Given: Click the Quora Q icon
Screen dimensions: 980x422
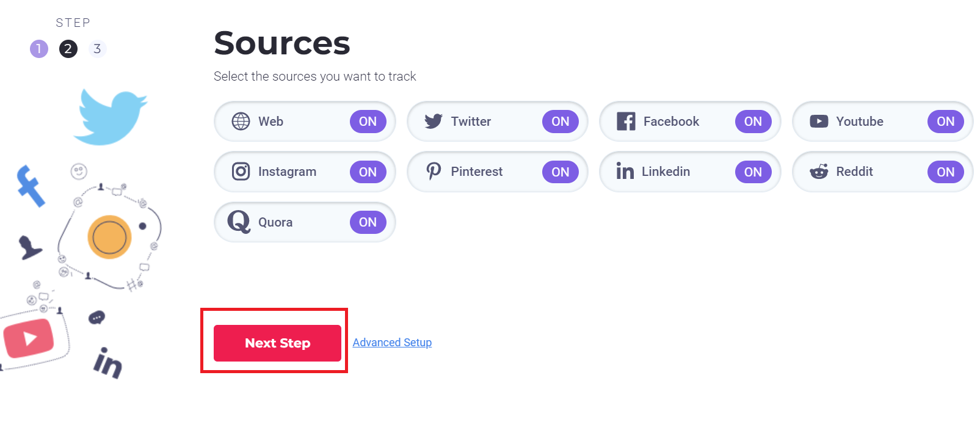Looking at the screenshot, I should [x=239, y=222].
